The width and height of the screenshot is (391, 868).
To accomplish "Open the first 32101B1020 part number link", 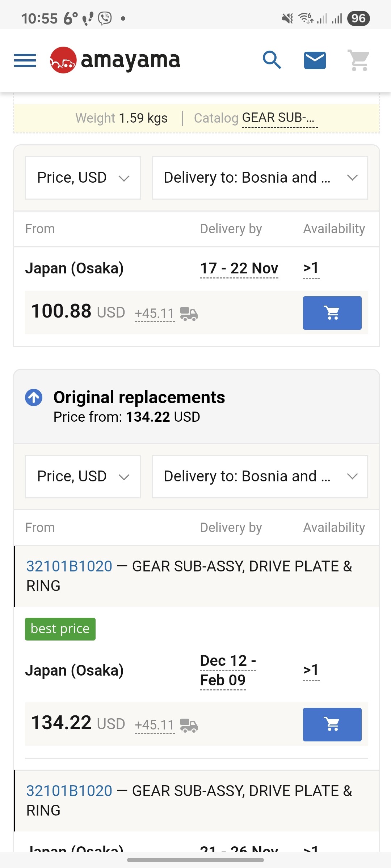I will (69, 566).
